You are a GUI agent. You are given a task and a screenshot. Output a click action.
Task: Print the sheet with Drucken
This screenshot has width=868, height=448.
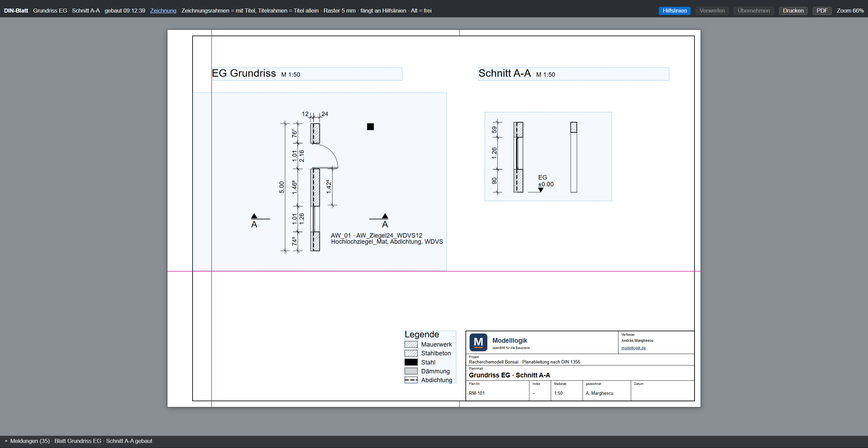793,11
